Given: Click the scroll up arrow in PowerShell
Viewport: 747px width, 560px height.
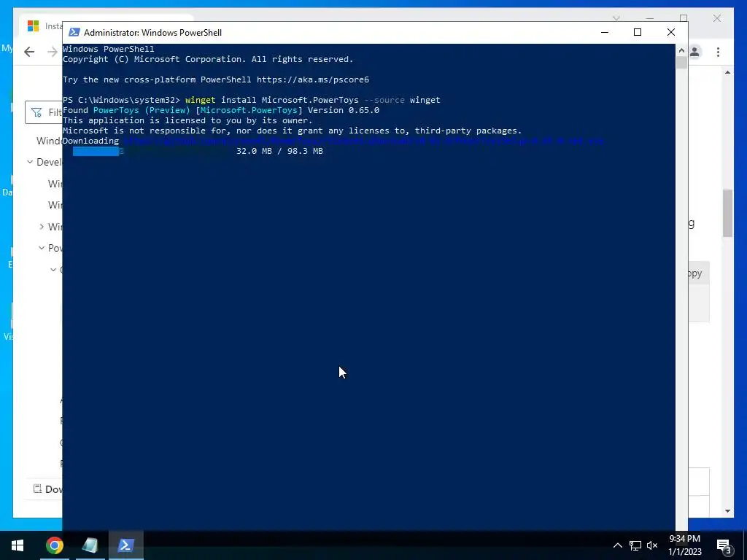Looking at the screenshot, I should [681, 50].
